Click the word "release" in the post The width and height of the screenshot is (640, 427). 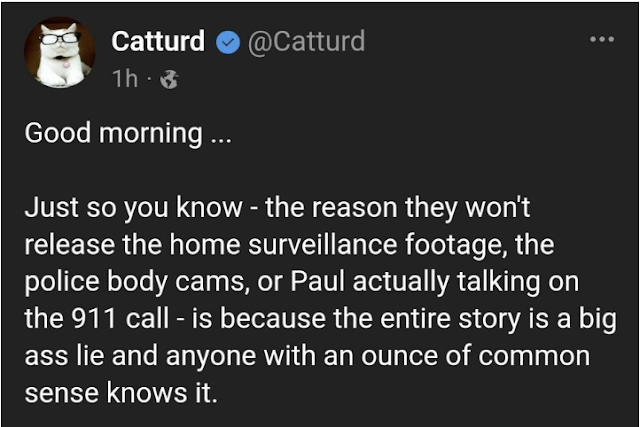[x=70, y=244]
